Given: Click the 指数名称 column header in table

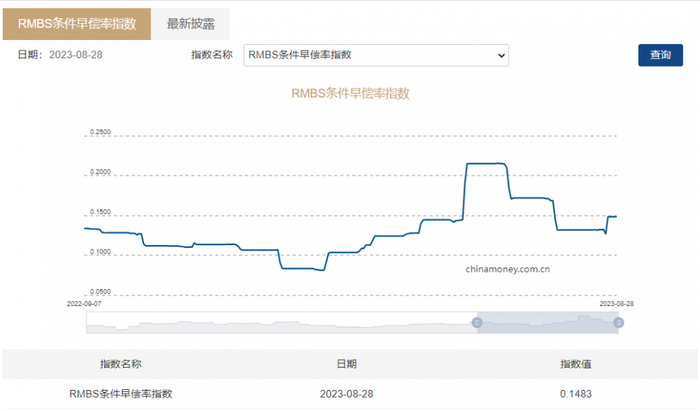Looking at the screenshot, I should pos(121,364).
